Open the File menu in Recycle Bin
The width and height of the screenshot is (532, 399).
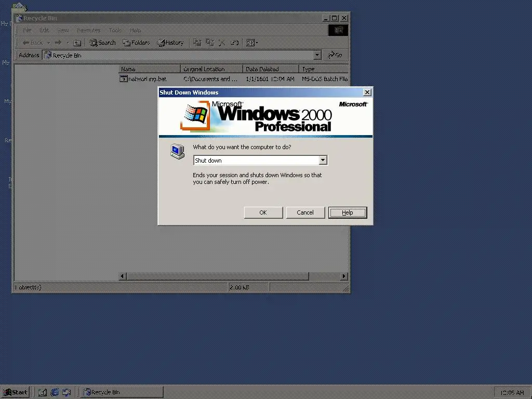click(26, 30)
